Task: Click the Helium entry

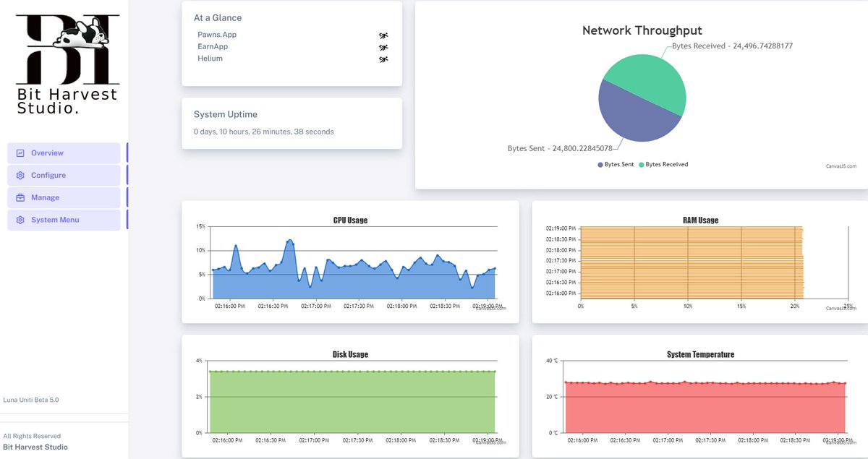Action: click(210, 59)
